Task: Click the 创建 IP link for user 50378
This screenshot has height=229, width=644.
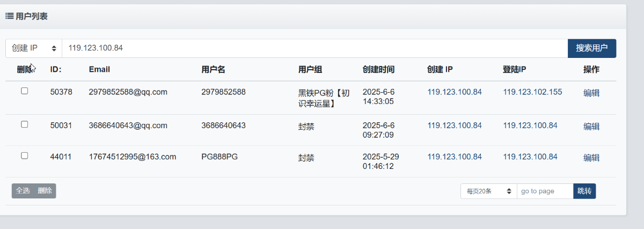Action: click(455, 92)
